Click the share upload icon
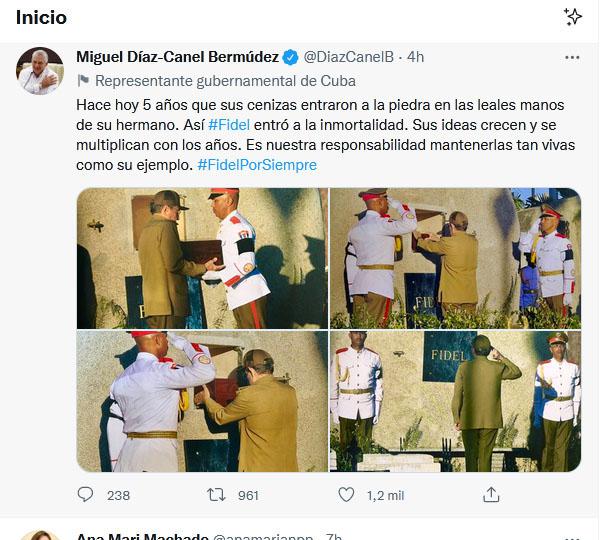Viewport: 610px width, 540px height. pyautogui.click(x=491, y=495)
